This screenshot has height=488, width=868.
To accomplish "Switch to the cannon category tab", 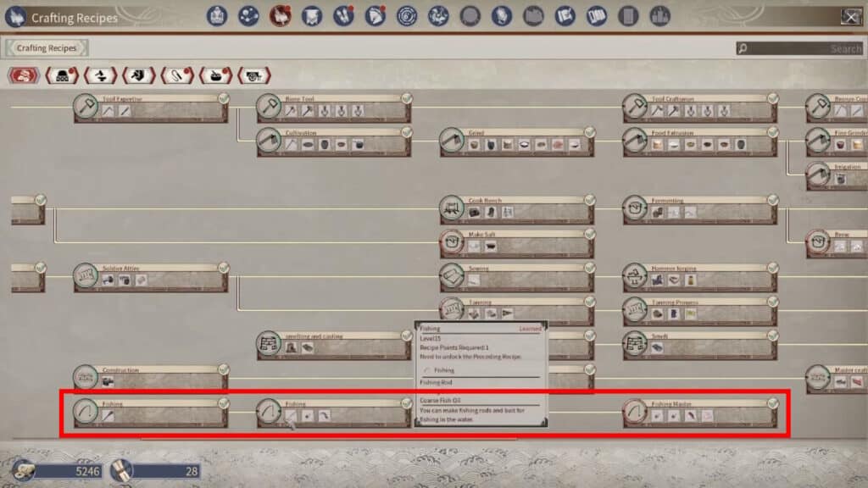I will tap(254, 75).
